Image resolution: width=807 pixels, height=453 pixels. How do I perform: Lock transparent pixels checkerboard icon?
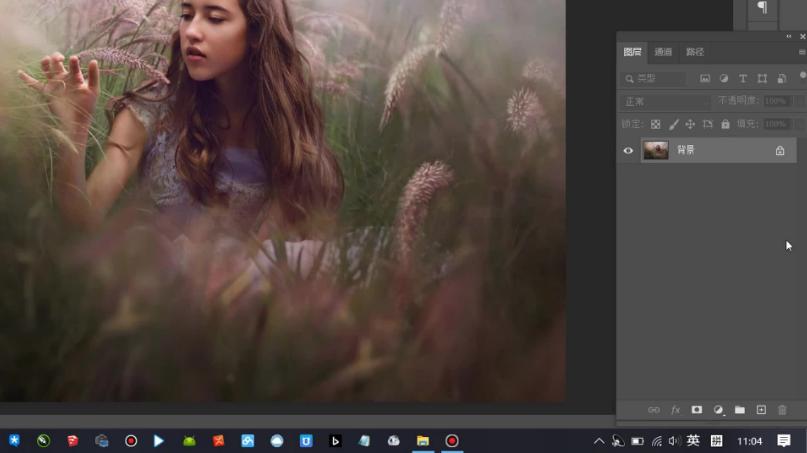click(655, 124)
